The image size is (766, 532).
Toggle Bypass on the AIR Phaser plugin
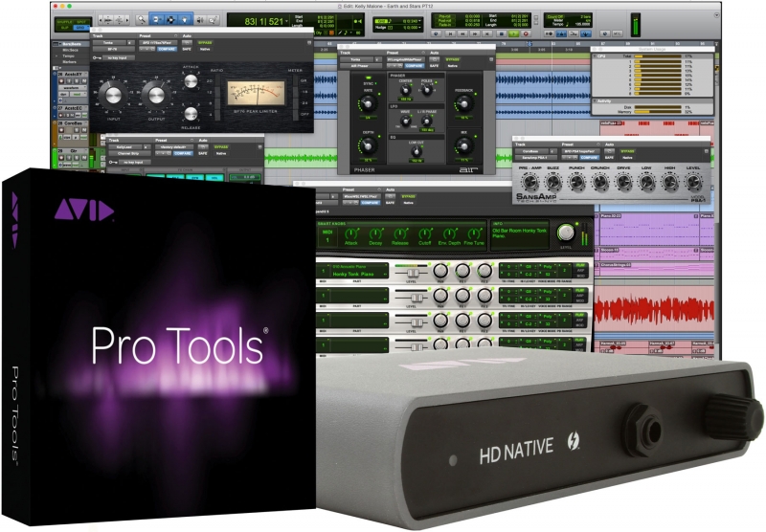coord(452,59)
